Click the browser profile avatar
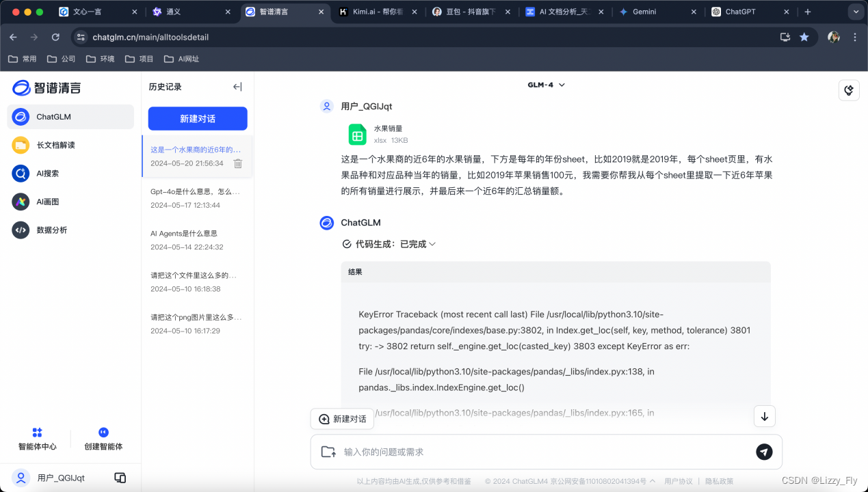Image resolution: width=868 pixels, height=492 pixels. [x=833, y=37]
